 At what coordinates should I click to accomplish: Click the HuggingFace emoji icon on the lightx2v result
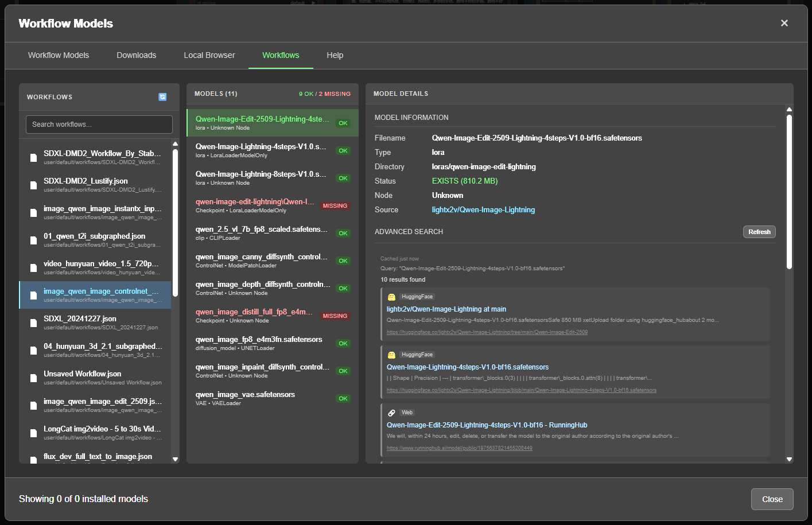click(x=391, y=297)
